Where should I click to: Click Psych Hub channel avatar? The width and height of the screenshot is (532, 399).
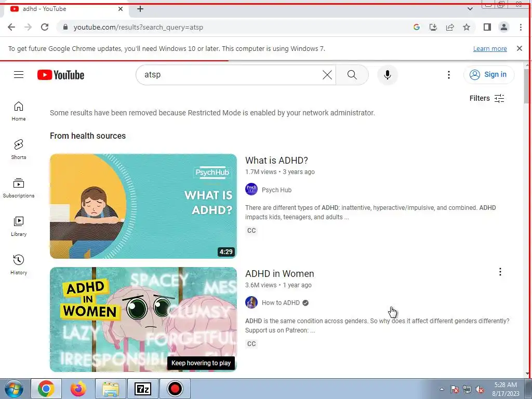[251, 189]
